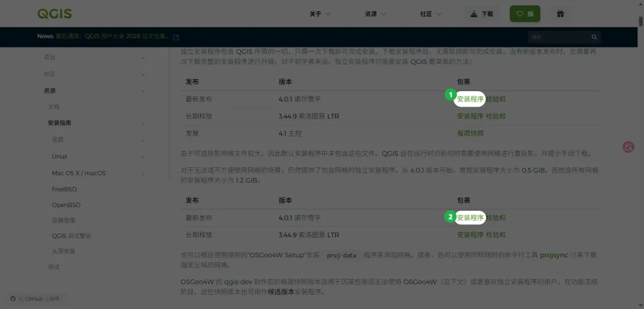Viewport: 644px width, 309px height.
Task: Click the proj-data code snippet
Action: (x=341, y=255)
